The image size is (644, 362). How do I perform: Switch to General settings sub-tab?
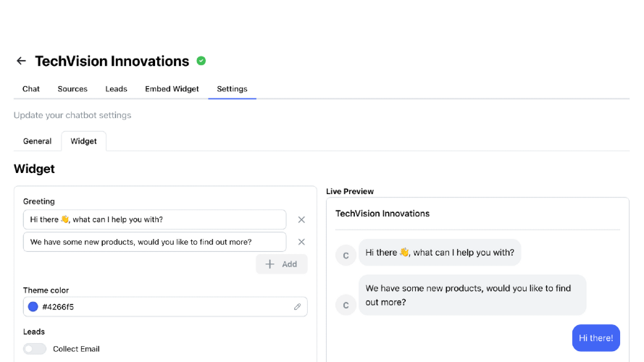coord(38,141)
